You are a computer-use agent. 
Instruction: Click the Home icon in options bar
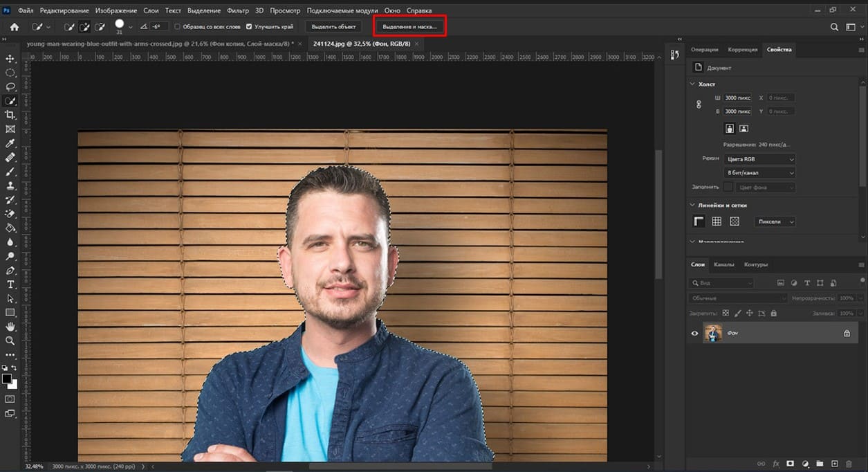pyautogui.click(x=15, y=27)
